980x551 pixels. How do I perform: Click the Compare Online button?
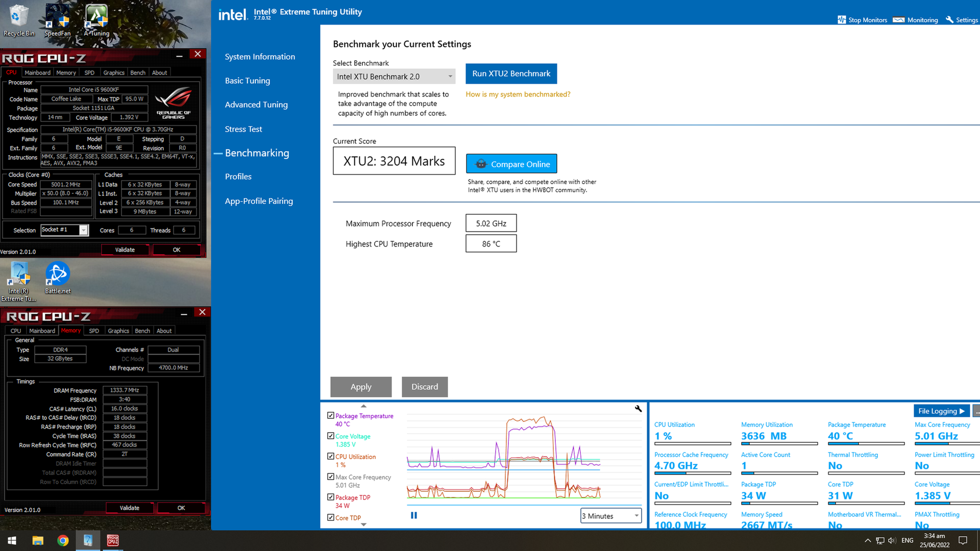(x=511, y=164)
